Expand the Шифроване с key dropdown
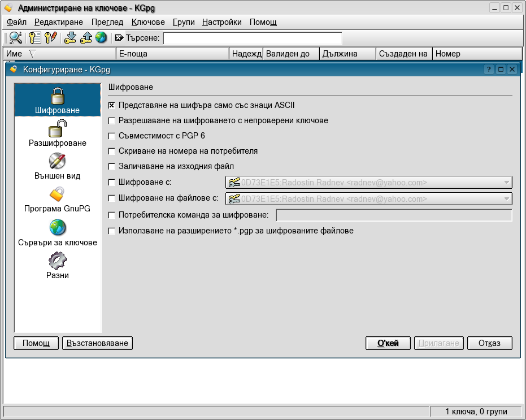The image size is (526, 420). [506, 183]
